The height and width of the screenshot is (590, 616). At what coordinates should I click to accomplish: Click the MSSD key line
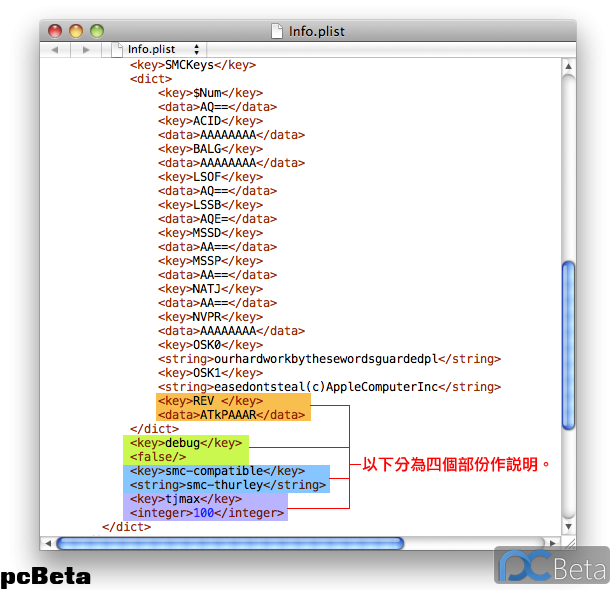(x=211, y=233)
